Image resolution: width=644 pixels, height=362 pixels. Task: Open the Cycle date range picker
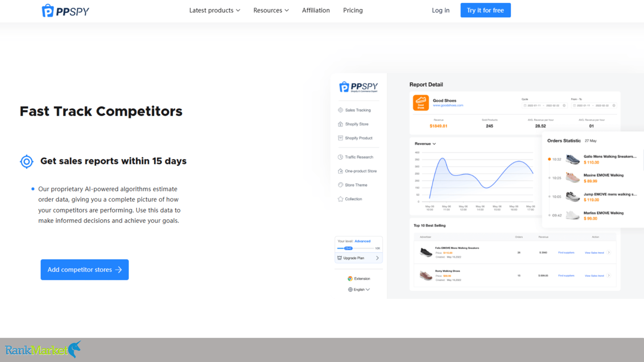pyautogui.click(x=545, y=106)
